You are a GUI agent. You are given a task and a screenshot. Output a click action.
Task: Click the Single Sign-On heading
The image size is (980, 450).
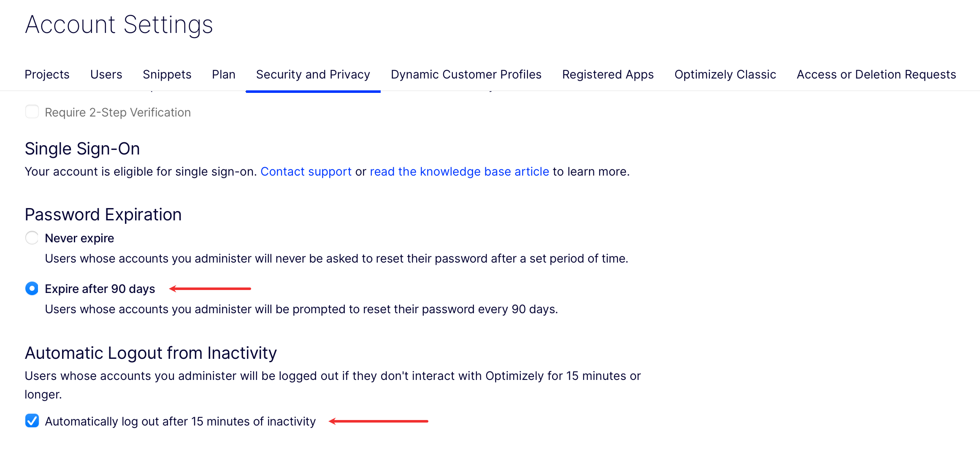click(82, 149)
